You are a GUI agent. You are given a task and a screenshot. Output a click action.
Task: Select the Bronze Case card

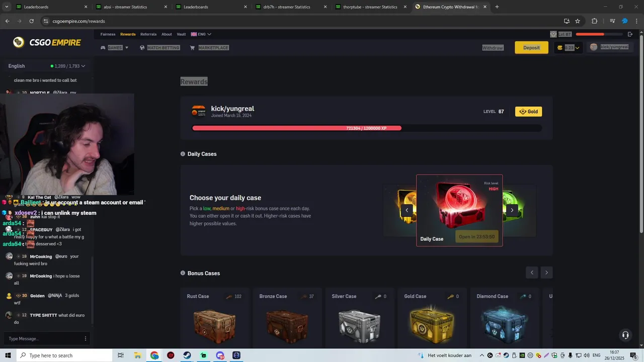click(287, 318)
